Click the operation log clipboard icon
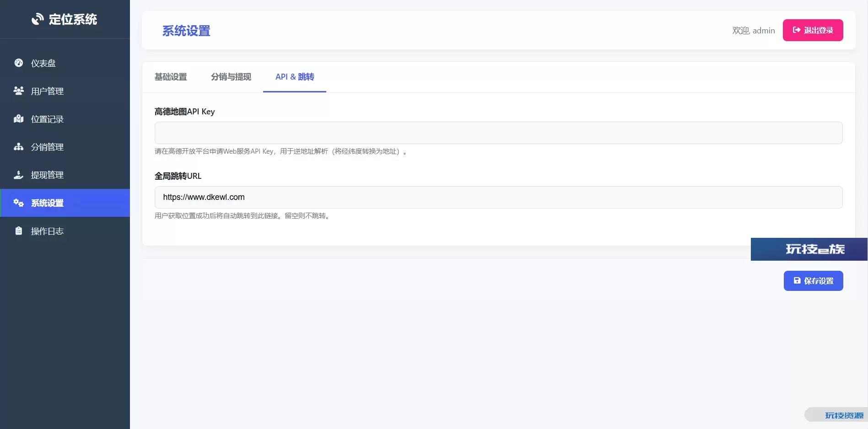Image resolution: width=868 pixels, height=429 pixels. [19, 231]
